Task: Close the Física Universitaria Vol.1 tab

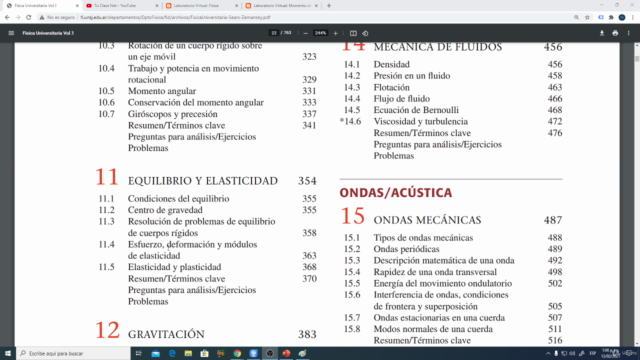Action: click(x=77, y=6)
